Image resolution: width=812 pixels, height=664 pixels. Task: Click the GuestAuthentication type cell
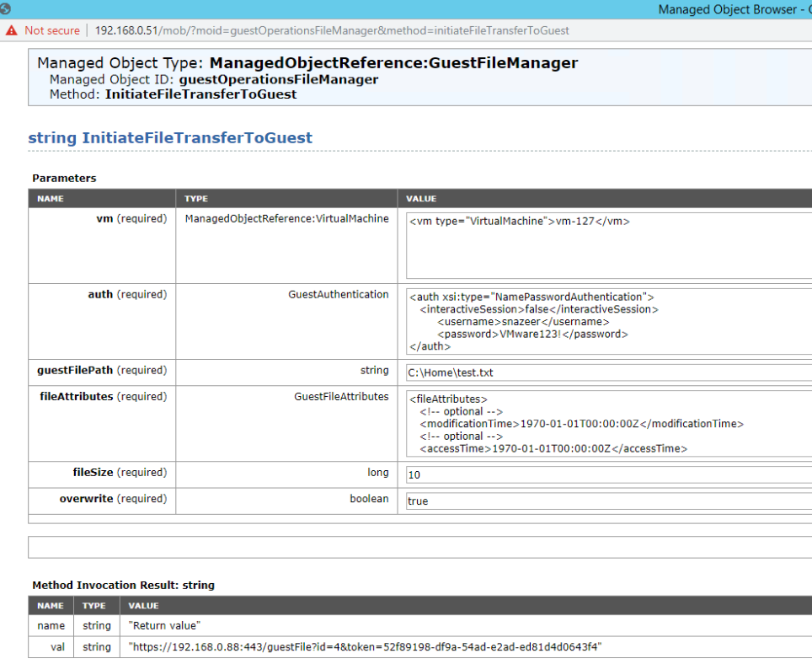(338, 295)
